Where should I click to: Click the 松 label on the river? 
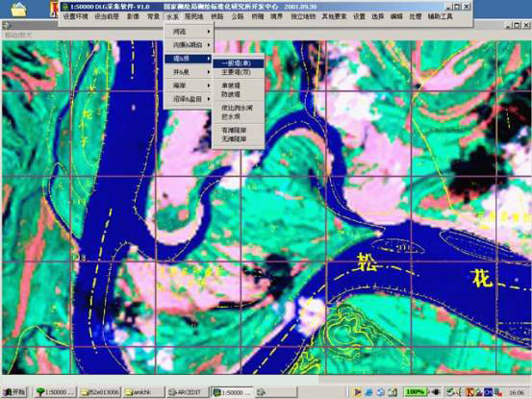(x=367, y=263)
